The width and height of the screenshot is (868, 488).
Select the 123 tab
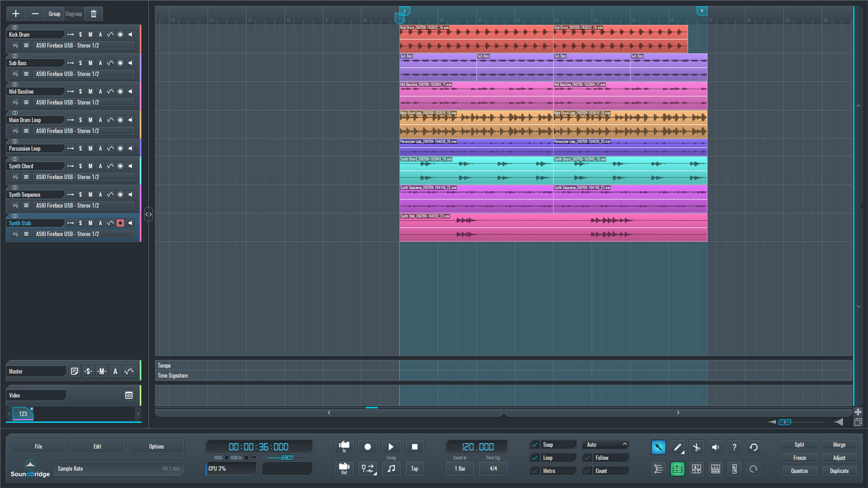[23, 414]
